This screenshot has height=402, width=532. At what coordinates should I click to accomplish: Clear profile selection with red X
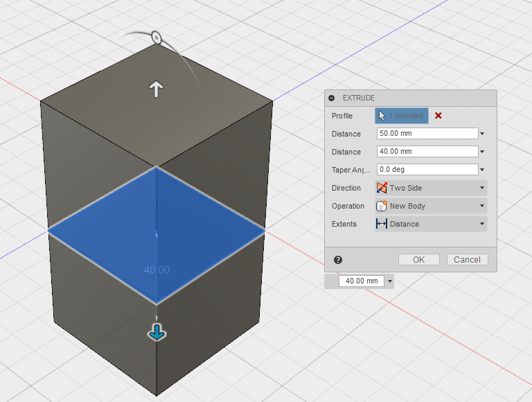pyautogui.click(x=438, y=116)
